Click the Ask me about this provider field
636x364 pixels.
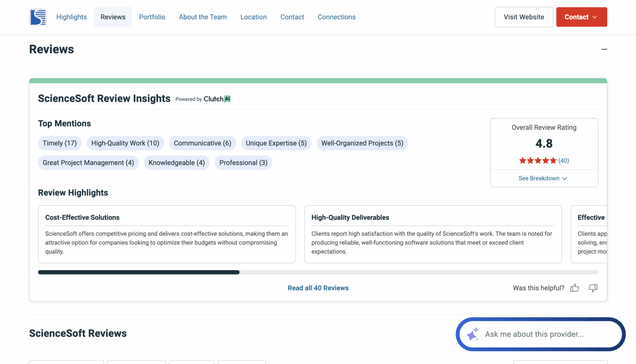coord(541,334)
